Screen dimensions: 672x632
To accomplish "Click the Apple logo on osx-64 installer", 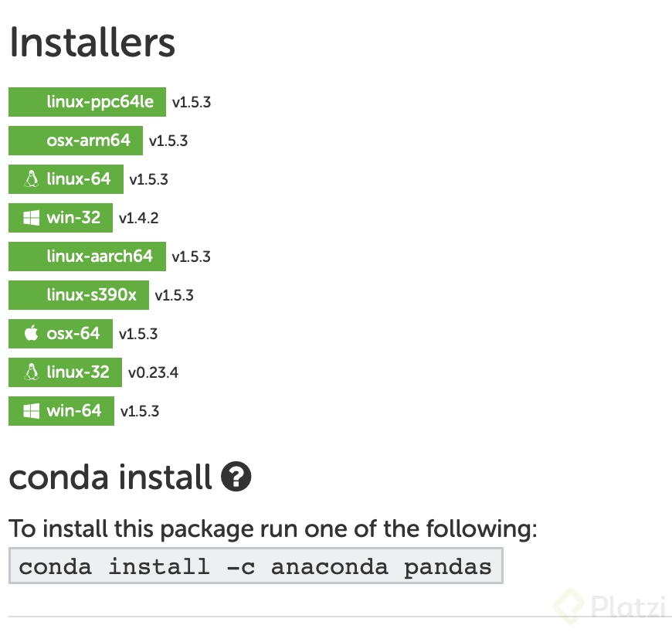I will pyautogui.click(x=29, y=333).
